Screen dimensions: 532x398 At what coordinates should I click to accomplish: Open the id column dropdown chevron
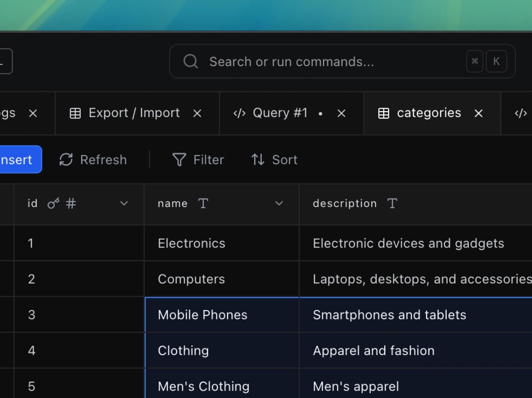(124, 203)
